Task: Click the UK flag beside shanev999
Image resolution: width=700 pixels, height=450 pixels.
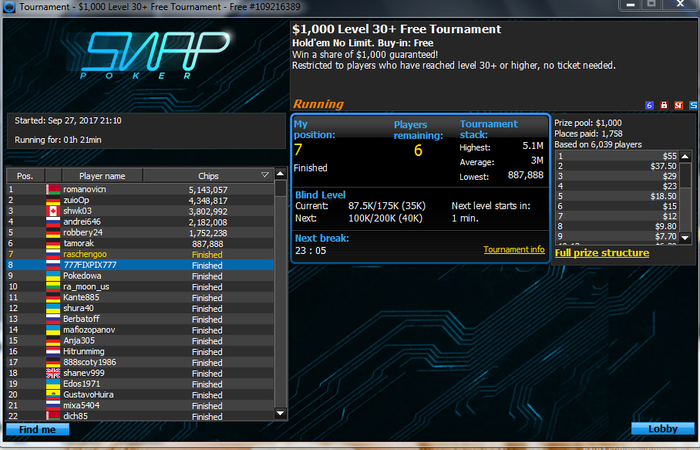Action: click(53, 373)
